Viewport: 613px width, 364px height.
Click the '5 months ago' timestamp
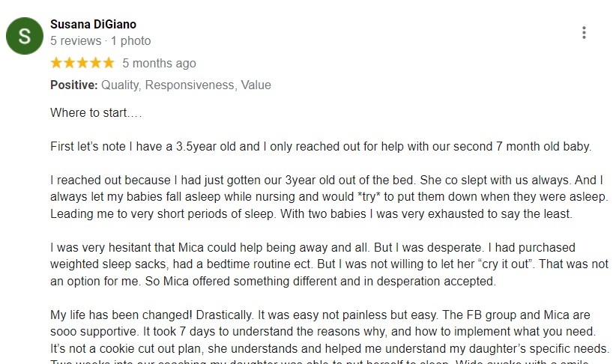[x=159, y=64]
